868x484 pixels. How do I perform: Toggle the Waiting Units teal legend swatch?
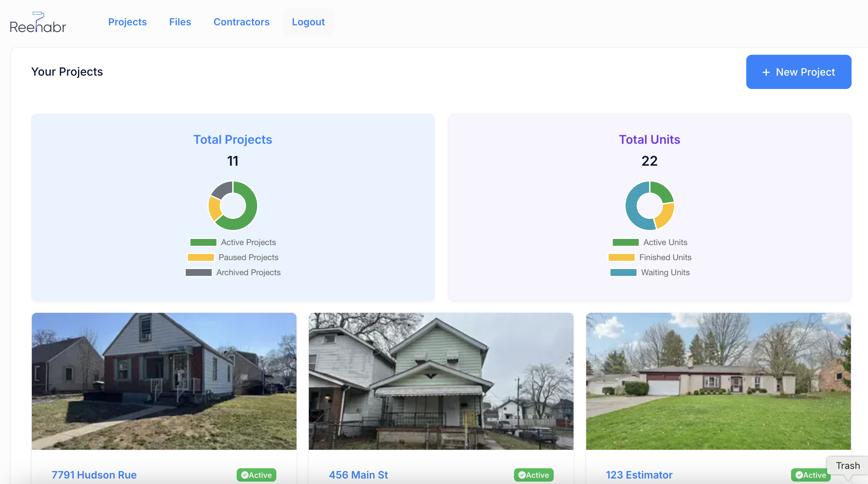coord(623,272)
